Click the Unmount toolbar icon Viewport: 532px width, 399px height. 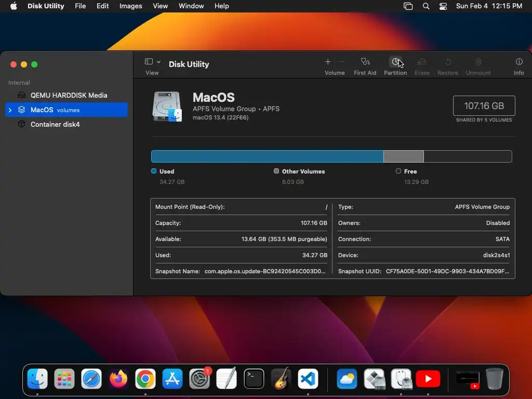click(x=478, y=62)
